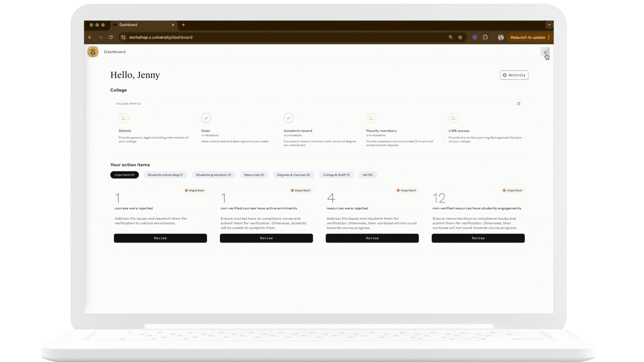The width and height of the screenshot is (644, 362).
Task: Click the Details progress status icon
Action: (x=123, y=118)
